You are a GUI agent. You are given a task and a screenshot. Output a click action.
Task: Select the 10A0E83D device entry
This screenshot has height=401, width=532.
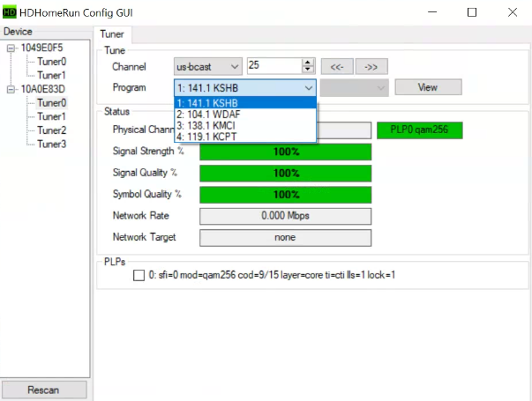point(42,89)
